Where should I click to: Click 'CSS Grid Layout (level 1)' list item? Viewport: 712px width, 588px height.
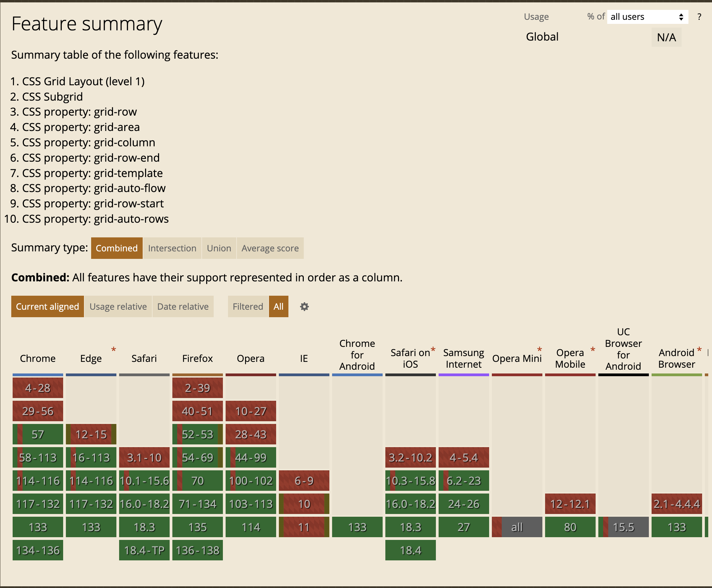[x=83, y=81]
